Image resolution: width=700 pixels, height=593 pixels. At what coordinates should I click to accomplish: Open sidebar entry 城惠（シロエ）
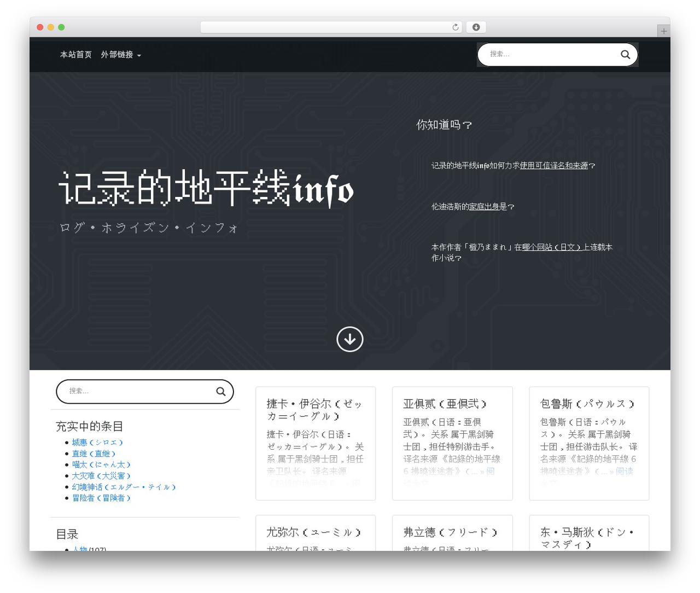pos(97,443)
